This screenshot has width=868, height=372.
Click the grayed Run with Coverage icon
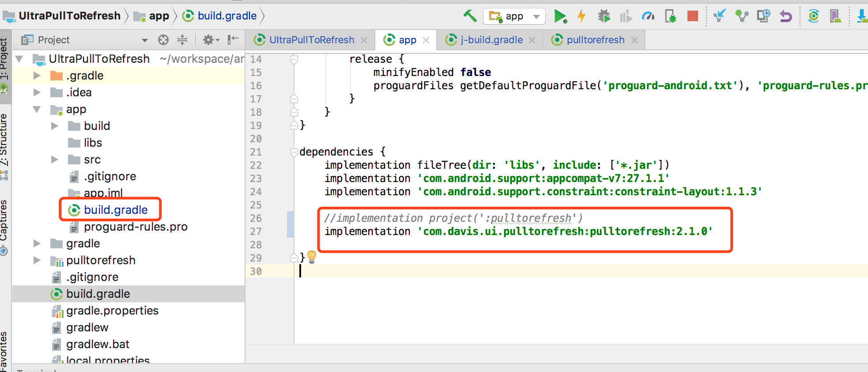coord(626,16)
